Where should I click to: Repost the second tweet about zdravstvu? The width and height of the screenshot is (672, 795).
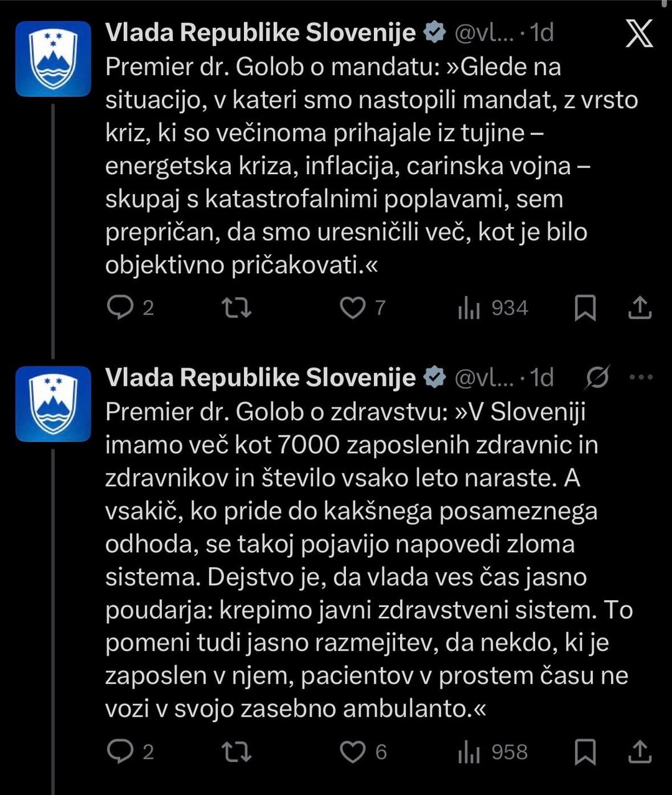coord(237,751)
